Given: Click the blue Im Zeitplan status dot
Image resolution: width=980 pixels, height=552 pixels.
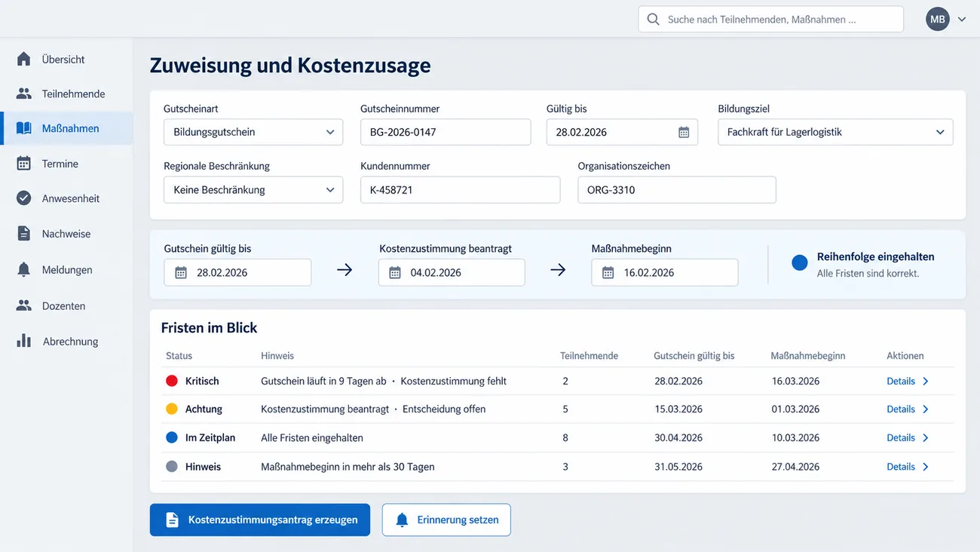Looking at the screenshot, I should coord(172,437).
